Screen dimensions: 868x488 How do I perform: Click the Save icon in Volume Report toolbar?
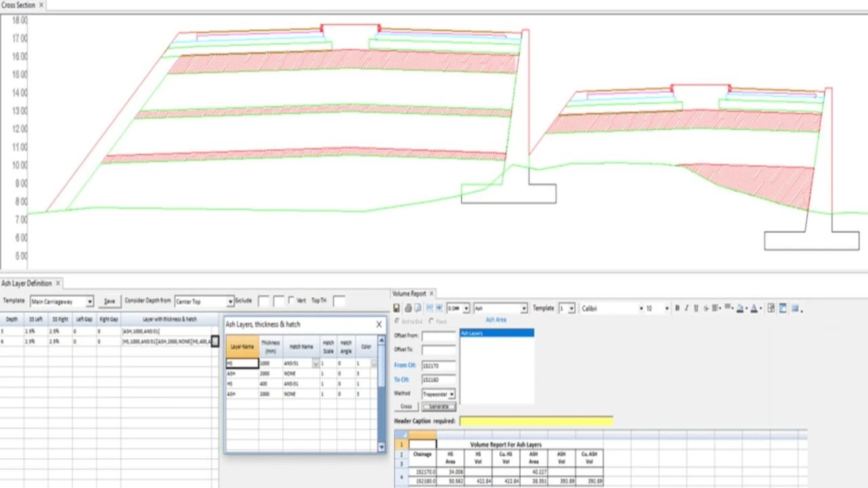[x=398, y=308]
